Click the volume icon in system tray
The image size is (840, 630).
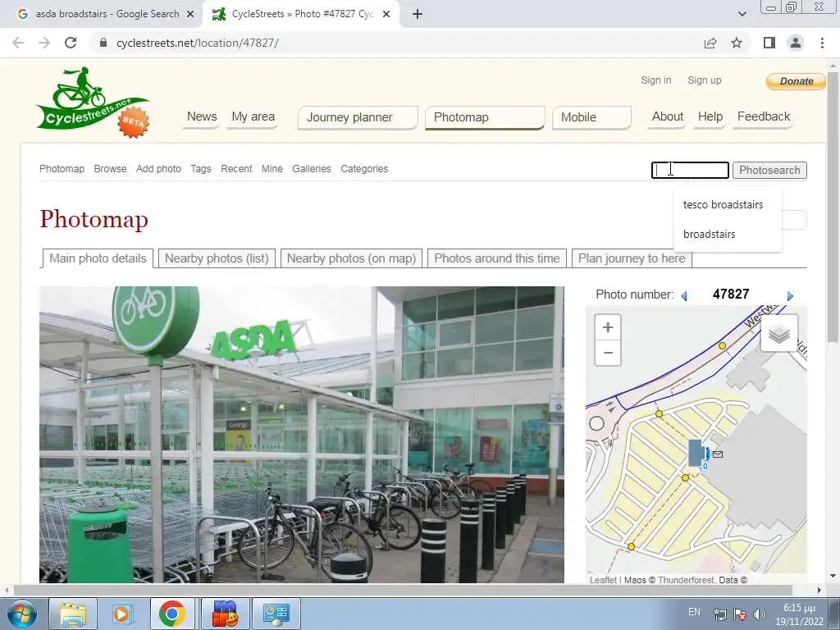(x=759, y=614)
